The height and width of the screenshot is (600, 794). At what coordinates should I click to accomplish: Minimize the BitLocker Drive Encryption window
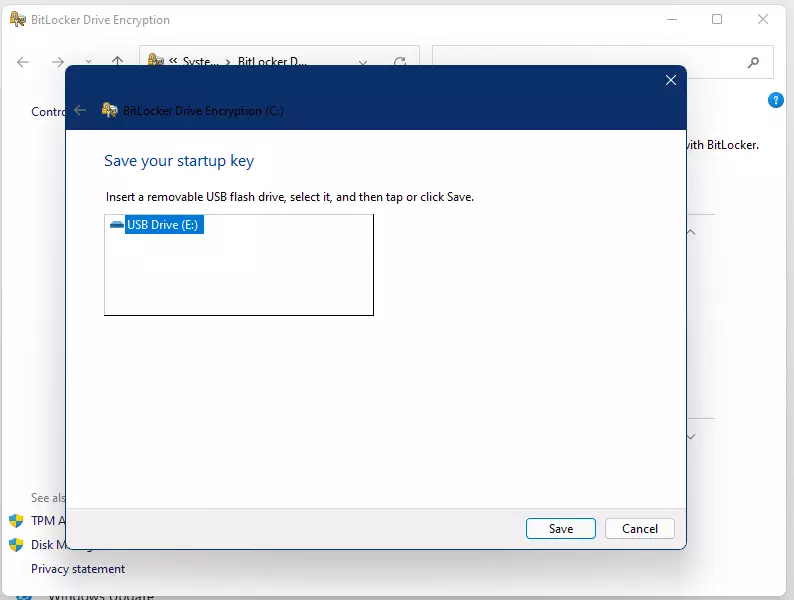[672, 19]
